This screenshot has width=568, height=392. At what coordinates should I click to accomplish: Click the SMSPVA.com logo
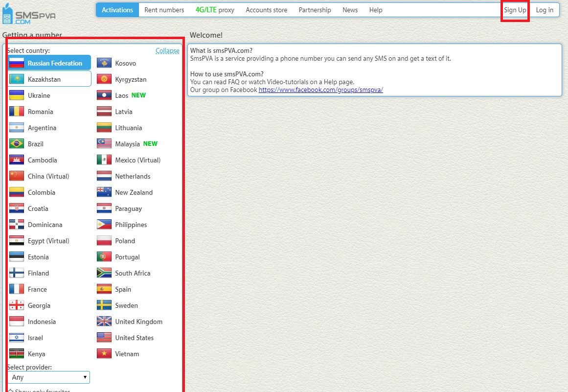pos(29,14)
